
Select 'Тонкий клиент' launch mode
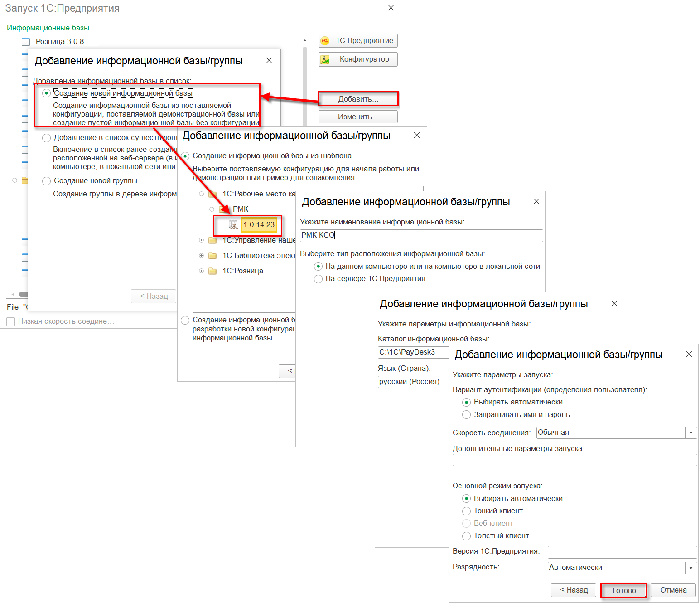point(466,511)
